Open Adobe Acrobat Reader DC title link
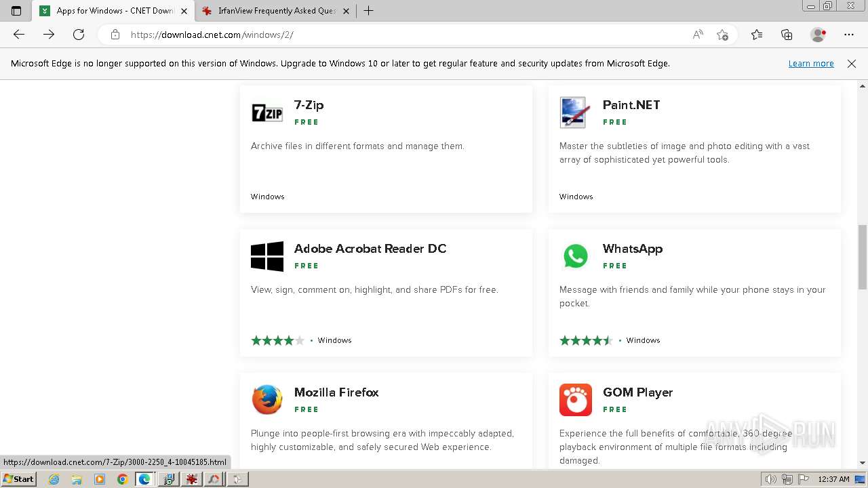The width and height of the screenshot is (868, 488). [370, 249]
